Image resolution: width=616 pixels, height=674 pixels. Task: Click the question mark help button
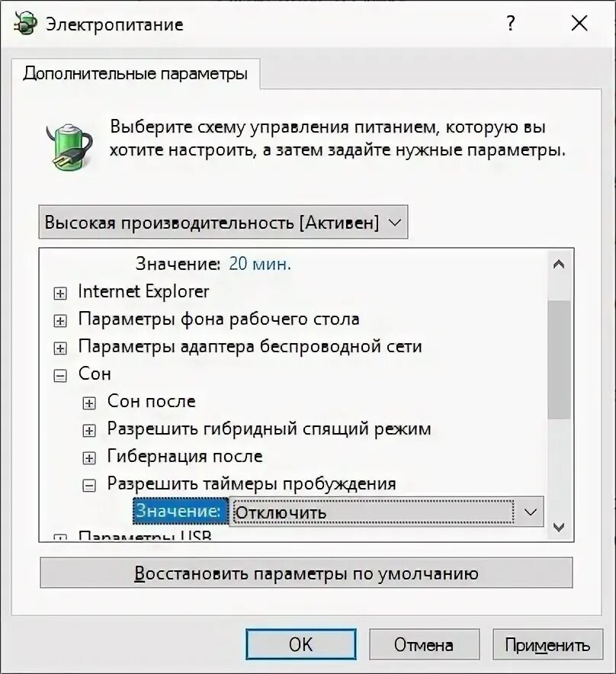point(510,23)
